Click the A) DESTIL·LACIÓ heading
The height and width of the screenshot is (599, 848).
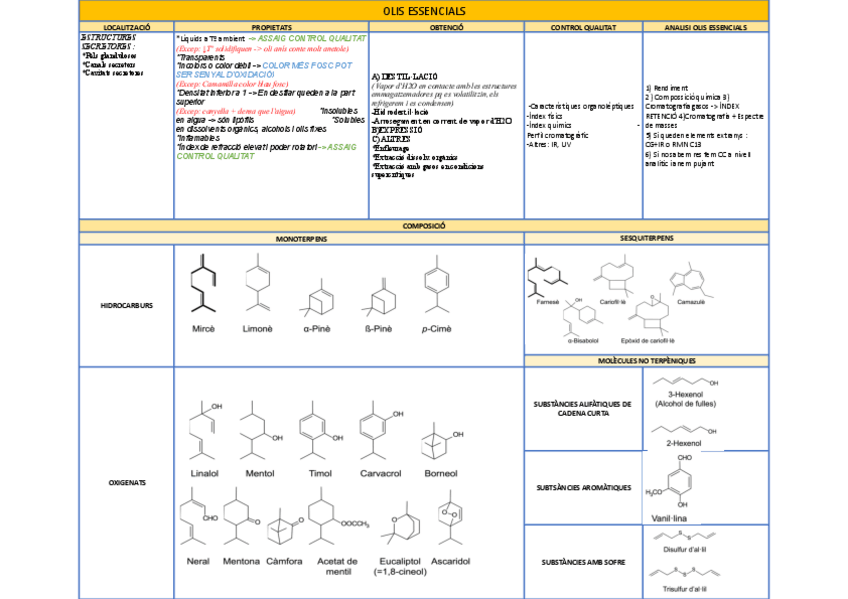(405, 77)
